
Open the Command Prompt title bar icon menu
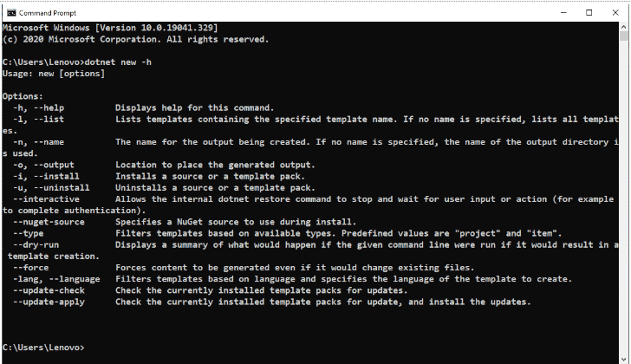click(11, 13)
